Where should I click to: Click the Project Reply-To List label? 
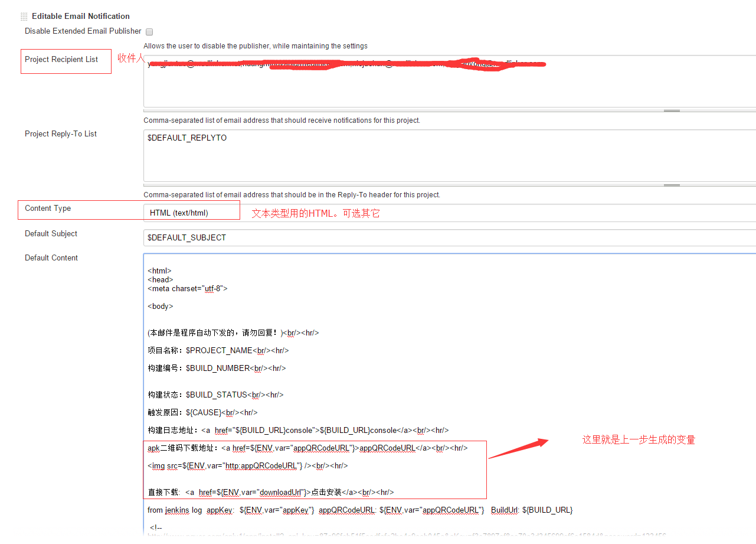[x=61, y=134]
